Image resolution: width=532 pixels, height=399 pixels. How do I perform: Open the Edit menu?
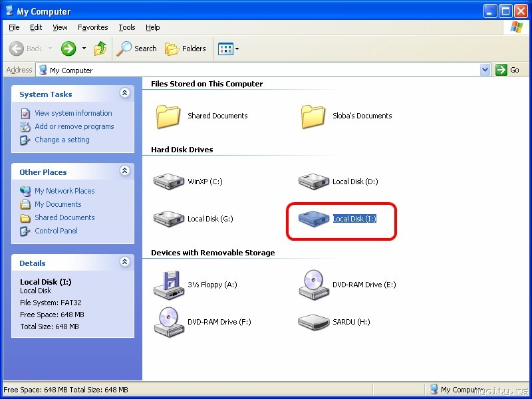[x=36, y=27]
